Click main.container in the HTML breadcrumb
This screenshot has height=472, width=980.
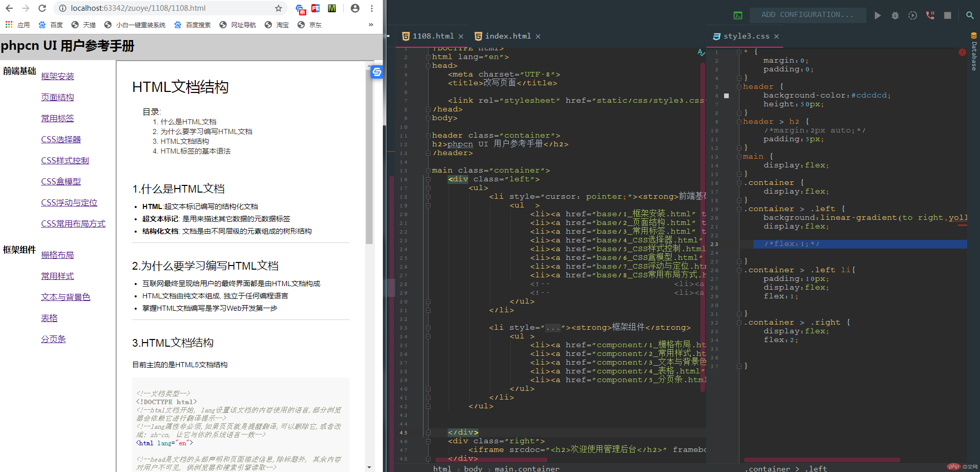click(527, 468)
